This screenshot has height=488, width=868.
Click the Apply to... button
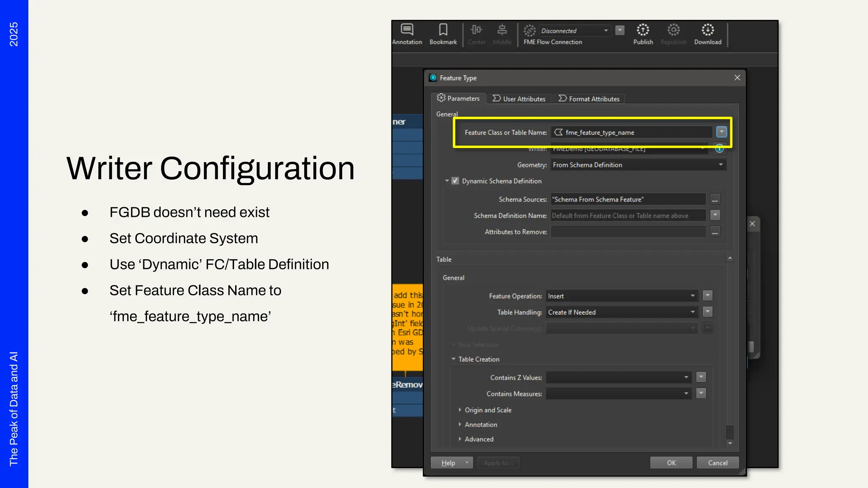pyautogui.click(x=498, y=463)
